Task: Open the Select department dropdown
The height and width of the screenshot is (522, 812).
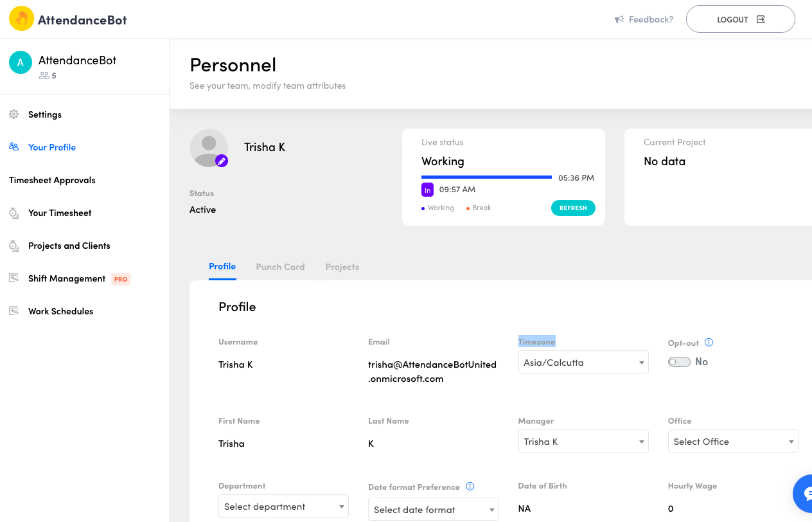Action: [283, 506]
